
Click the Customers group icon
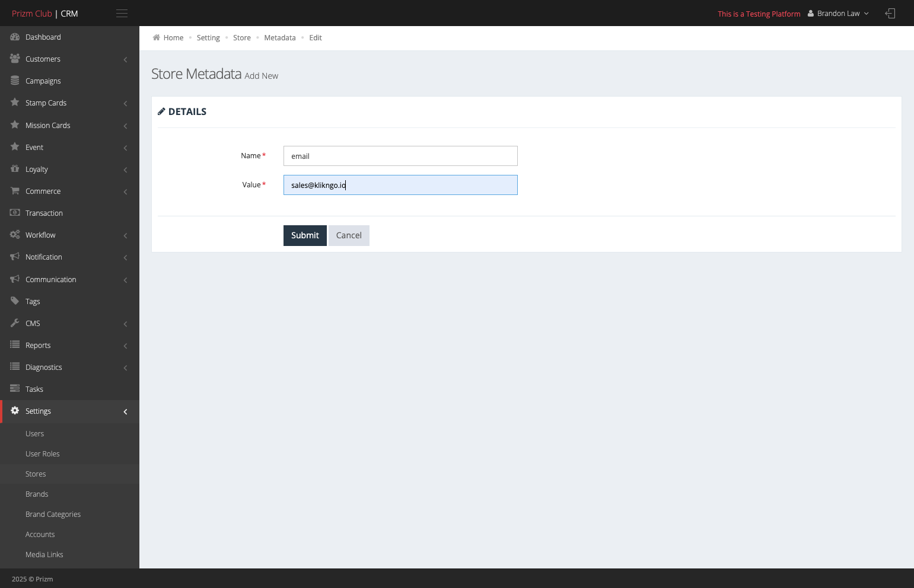[x=15, y=59]
